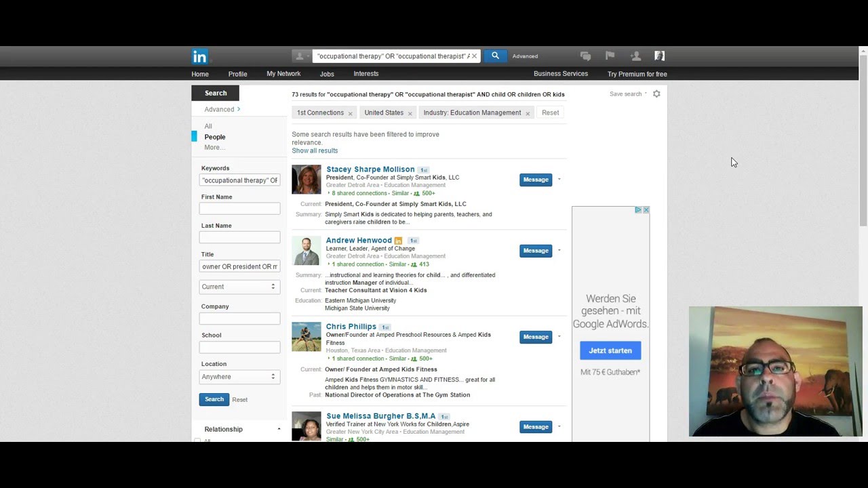The height and width of the screenshot is (488, 868).
Task: Focus the First Name field
Action: point(239,209)
